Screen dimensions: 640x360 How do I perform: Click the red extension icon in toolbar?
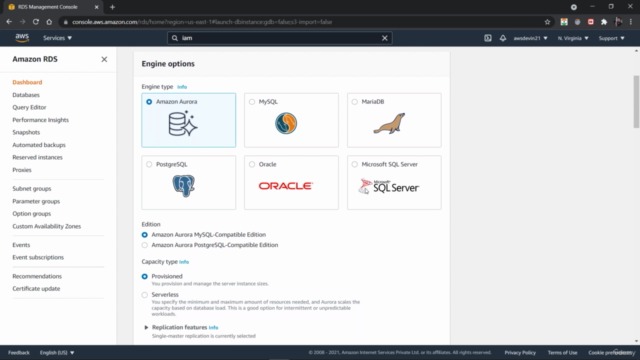point(591,22)
